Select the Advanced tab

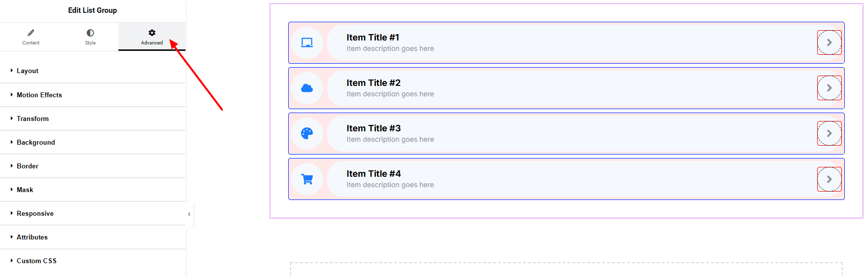pyautogui.click(x=151, y=37)
